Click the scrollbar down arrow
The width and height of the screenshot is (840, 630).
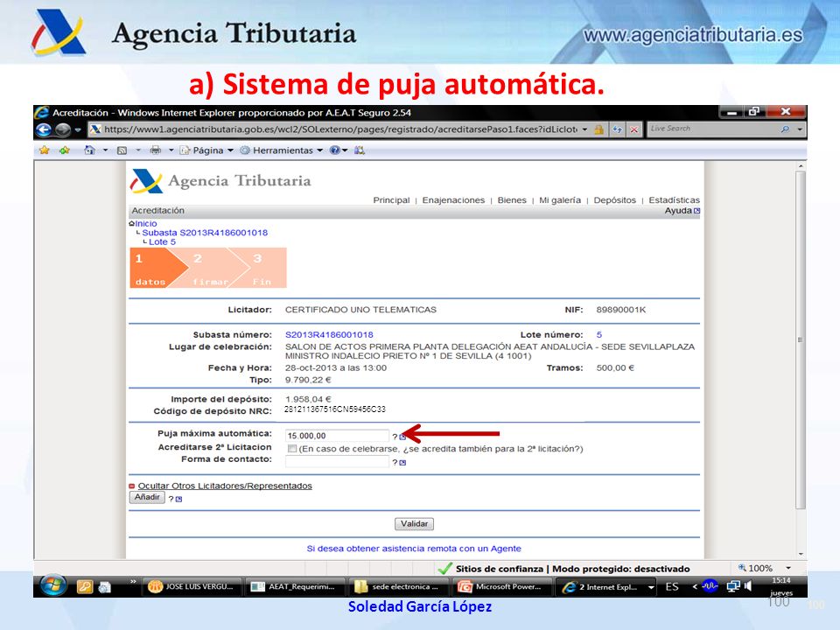click(801, 554)
